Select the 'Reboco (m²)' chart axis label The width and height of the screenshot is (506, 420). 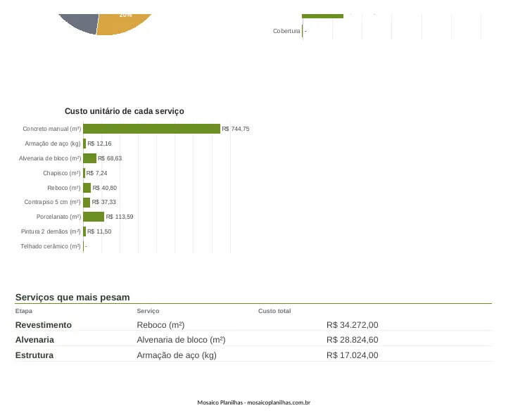(64, 188)
